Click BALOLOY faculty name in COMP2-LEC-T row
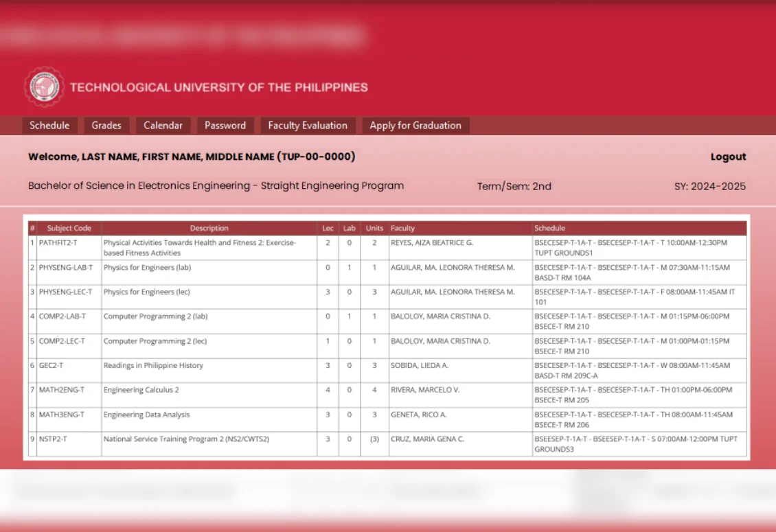The image size is (776, 532). (440, 341)
